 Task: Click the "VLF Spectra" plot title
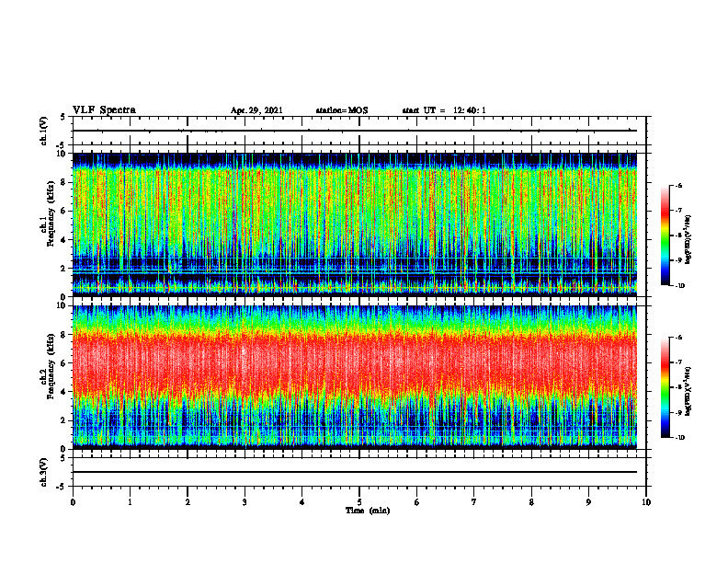[104, 110]
